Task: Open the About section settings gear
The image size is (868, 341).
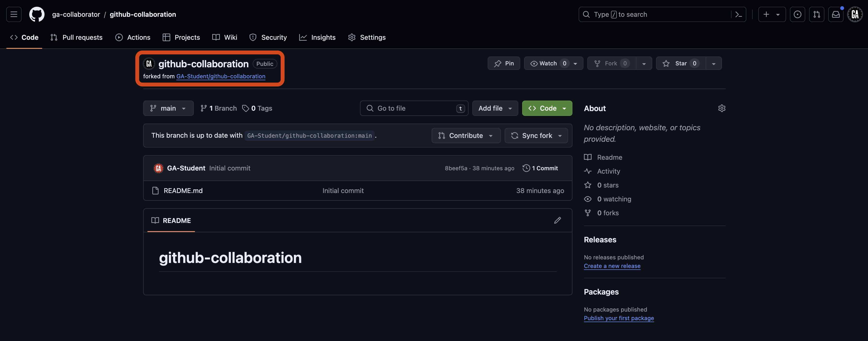Action: [x=722, y=108]
